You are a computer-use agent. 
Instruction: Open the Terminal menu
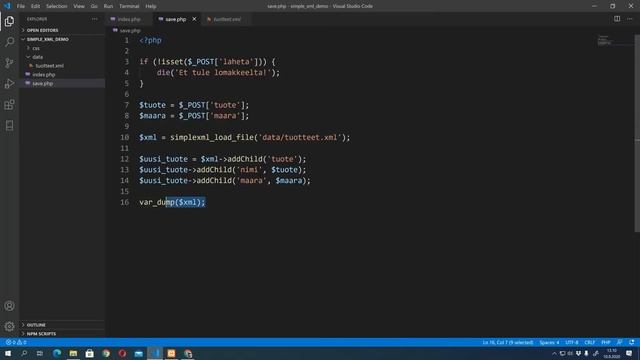129,6
